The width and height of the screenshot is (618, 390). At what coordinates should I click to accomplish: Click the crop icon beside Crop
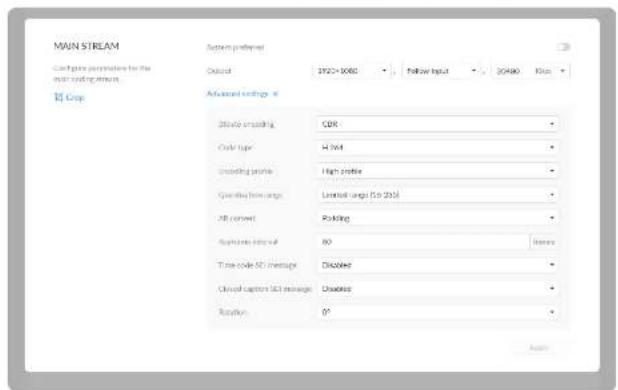58,97
